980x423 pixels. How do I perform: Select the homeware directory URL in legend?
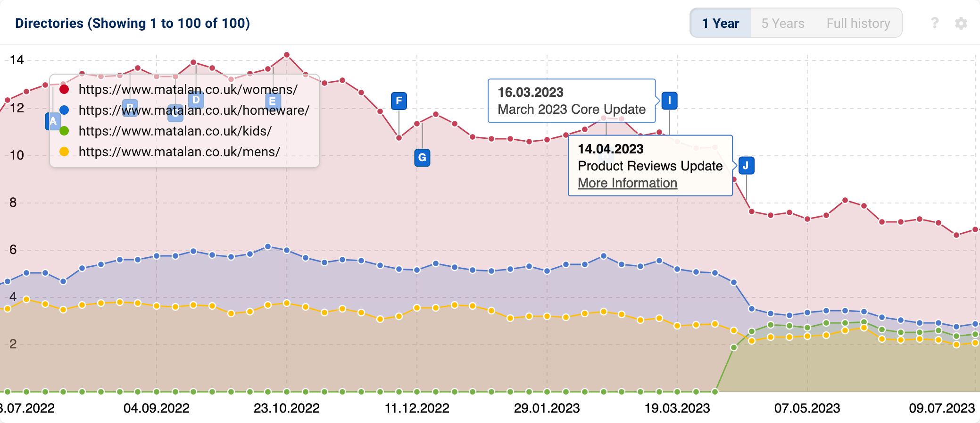pos(194,110)
